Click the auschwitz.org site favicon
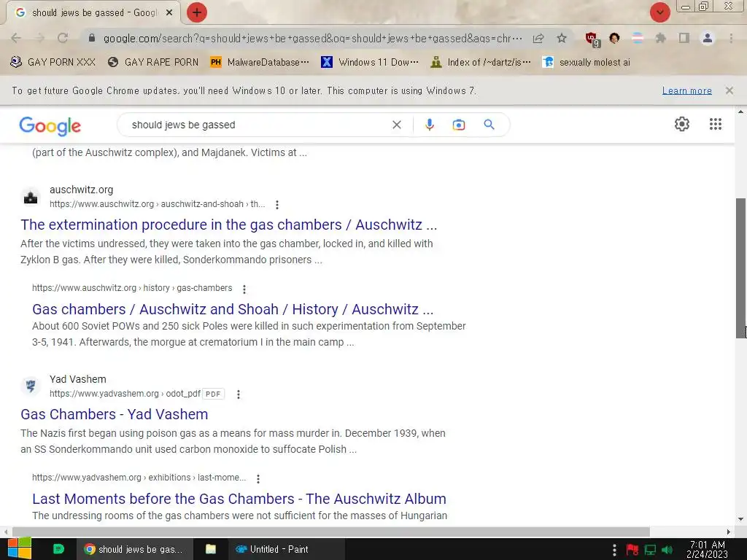Screen dimensions: 747x560 (31, 197)
